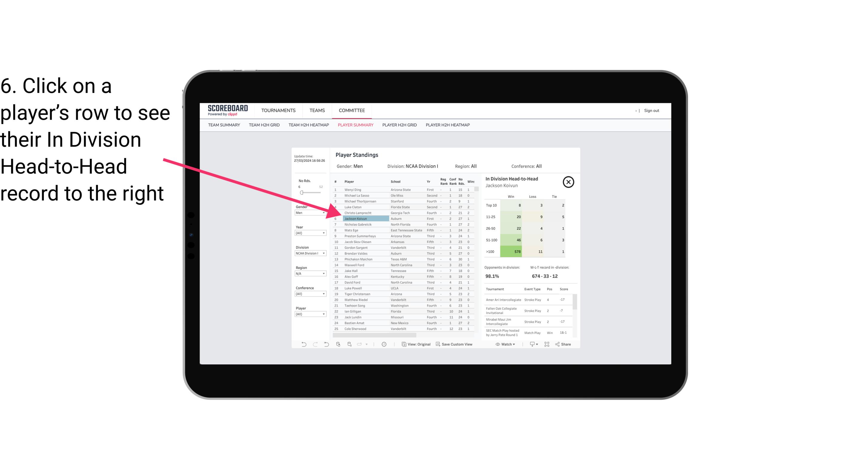868x467 pixels.
Task: Drag the No Rounds range slider
Action: point(302,193)
